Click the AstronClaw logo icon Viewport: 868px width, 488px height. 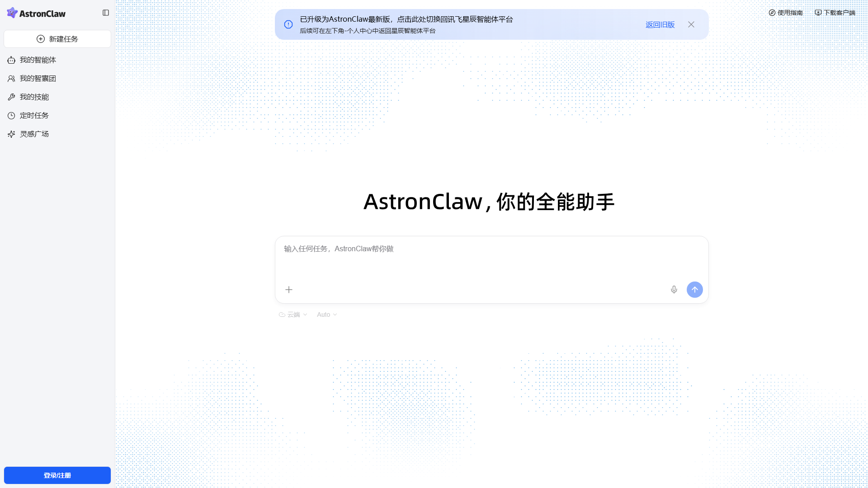coord(12,13)
